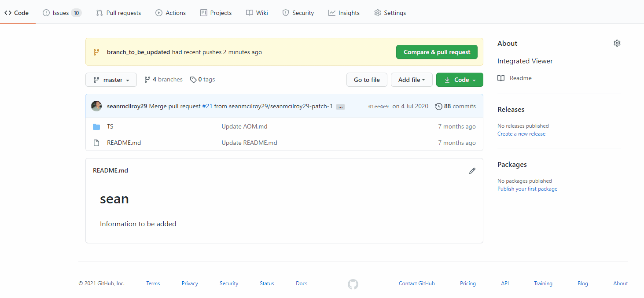Switch to the Insights tab
Image resolution: width=644 pixels, height=298 pixels.
click(344, 13)
